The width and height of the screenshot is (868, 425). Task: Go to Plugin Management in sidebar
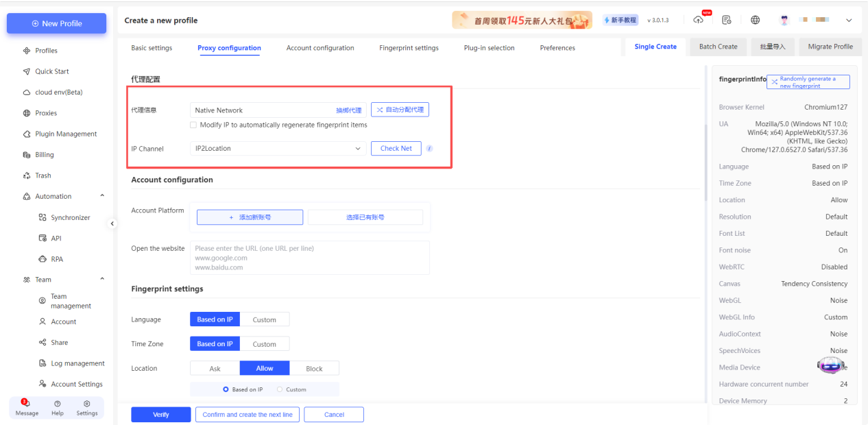(x=66, y=134)
